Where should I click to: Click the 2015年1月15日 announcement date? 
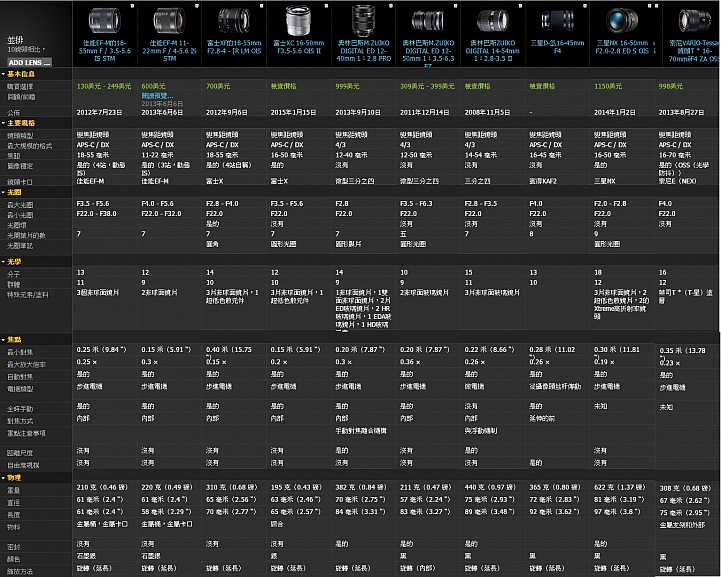click(293, 112)
